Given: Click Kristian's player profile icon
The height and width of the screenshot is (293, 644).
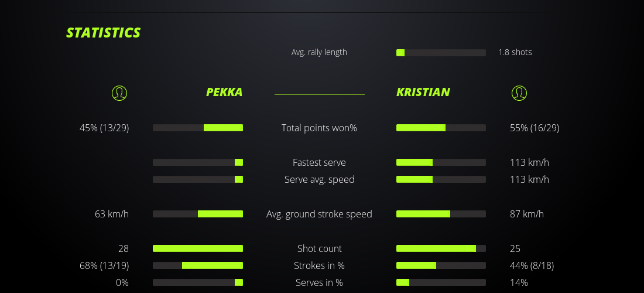Looking at the screenshot, I should point(519,93).
